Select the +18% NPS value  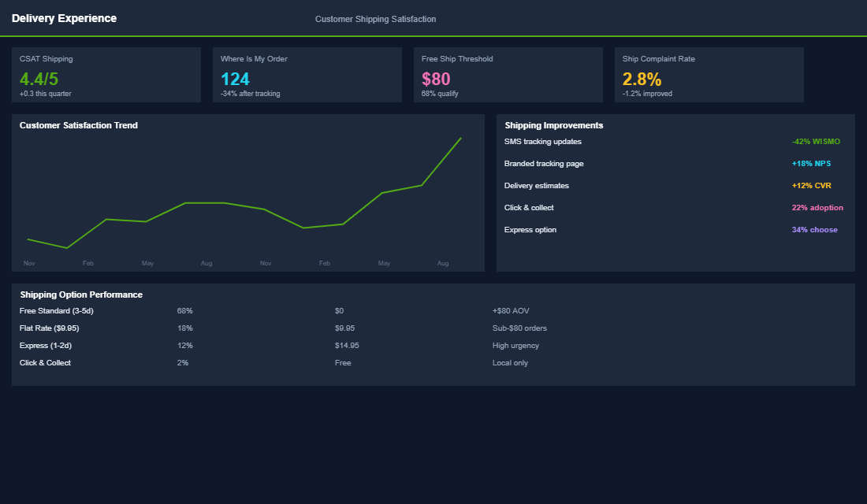(811, 163)
